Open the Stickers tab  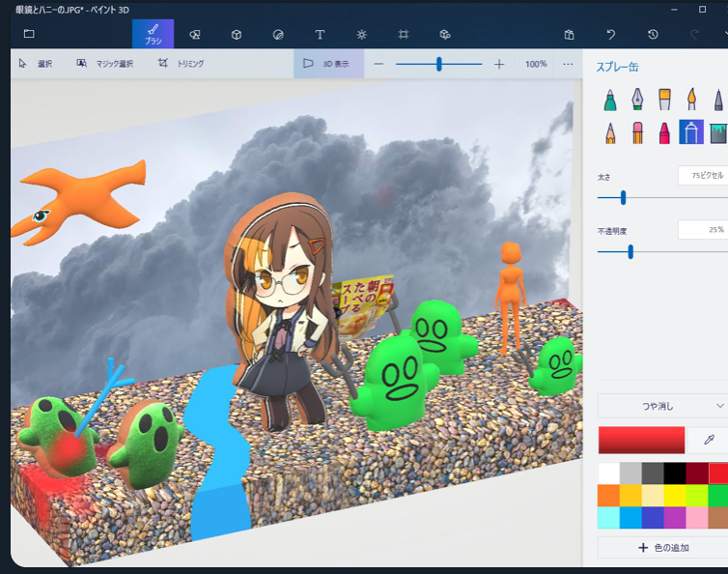(x=278, y=35)
